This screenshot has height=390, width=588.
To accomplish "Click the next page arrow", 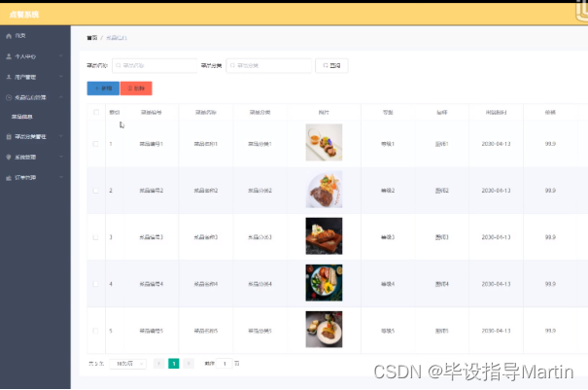I will click(189, 364).
